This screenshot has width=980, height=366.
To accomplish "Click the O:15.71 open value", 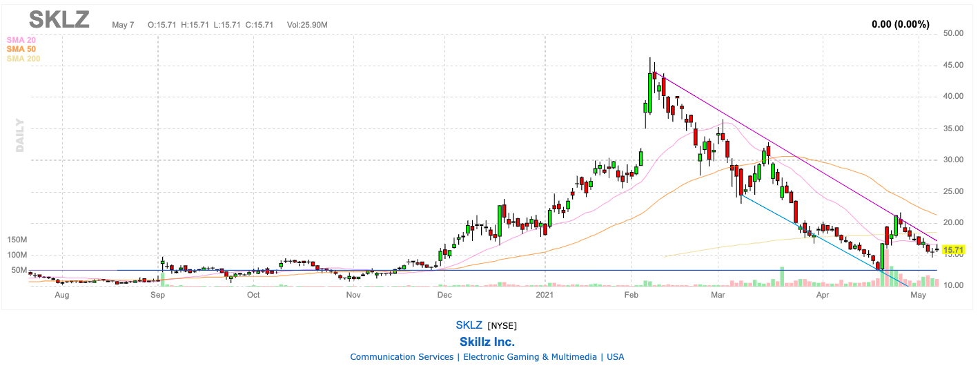I will pyautogui.click(x=162, y=25).
